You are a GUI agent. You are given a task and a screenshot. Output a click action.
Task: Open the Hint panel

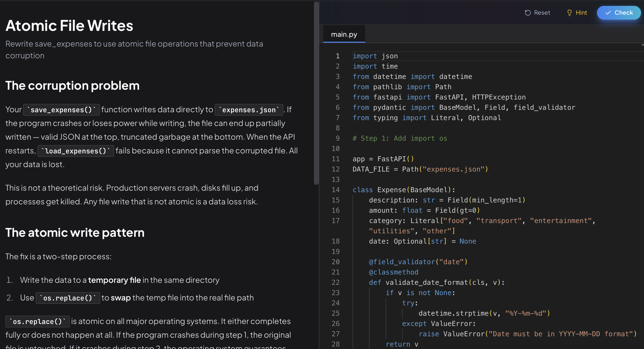coord(576,12)
